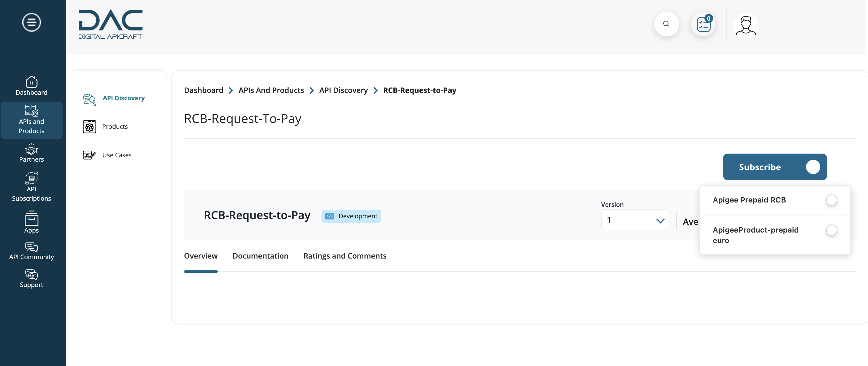Switch to the Documentation tab
This screenshot has height=366, width=868.
tap(261, 256)
